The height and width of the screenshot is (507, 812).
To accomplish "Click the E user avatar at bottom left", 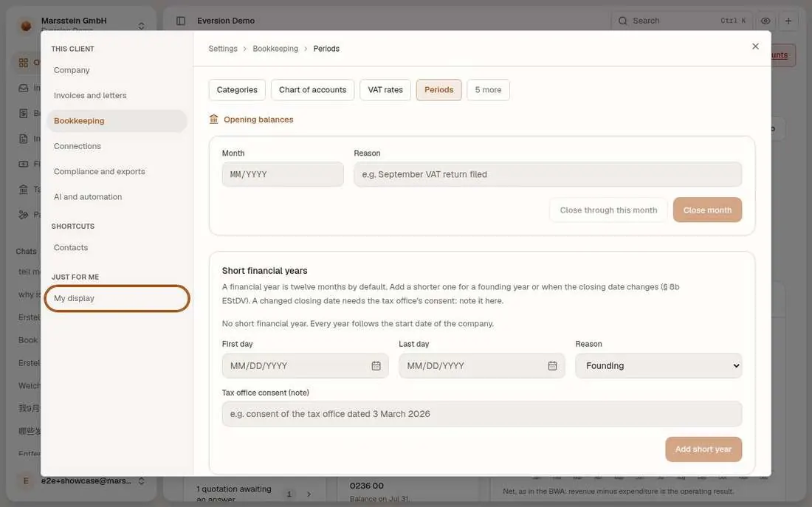I will pos(26,481).
